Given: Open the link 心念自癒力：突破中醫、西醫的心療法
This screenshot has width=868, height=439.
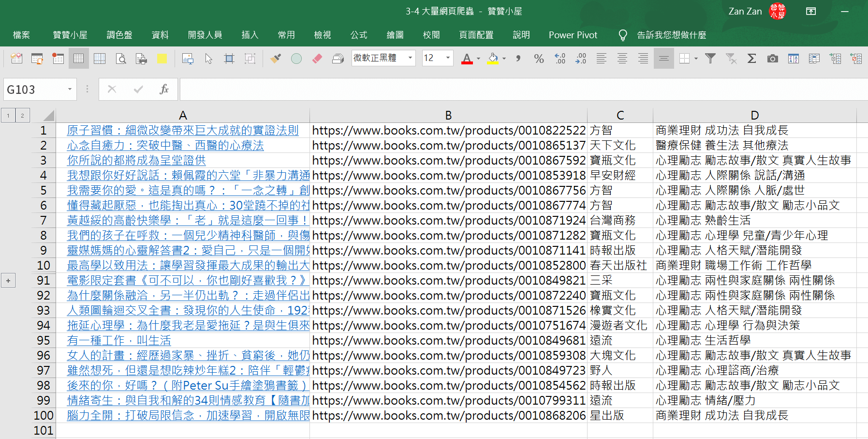Looking at the screenshot, I should [x=165, y=145].
